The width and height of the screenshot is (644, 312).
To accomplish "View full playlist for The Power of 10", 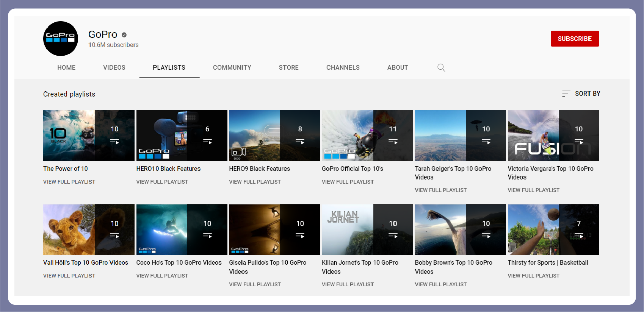I will pyautogui.click(x=69, y=182).
